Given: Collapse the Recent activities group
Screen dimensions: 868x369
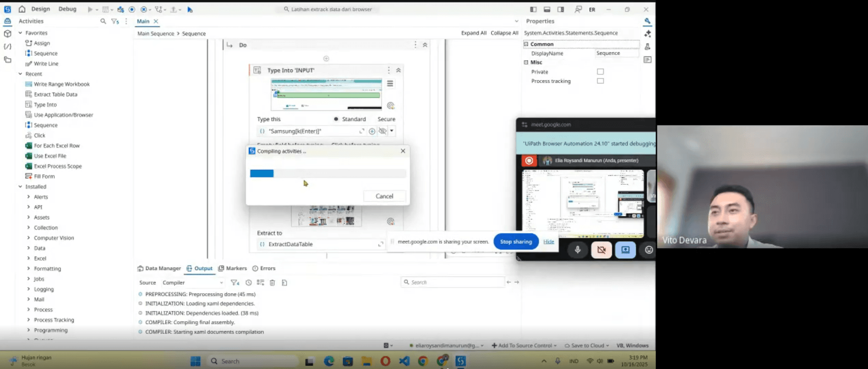Looking at the screenshot, I should pos(20,74).
